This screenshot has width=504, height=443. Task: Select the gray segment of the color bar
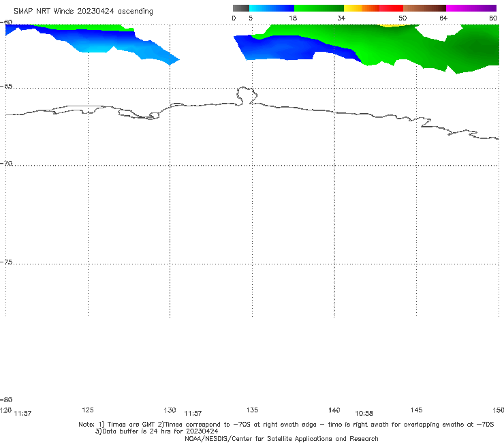[x=240, y=8]
